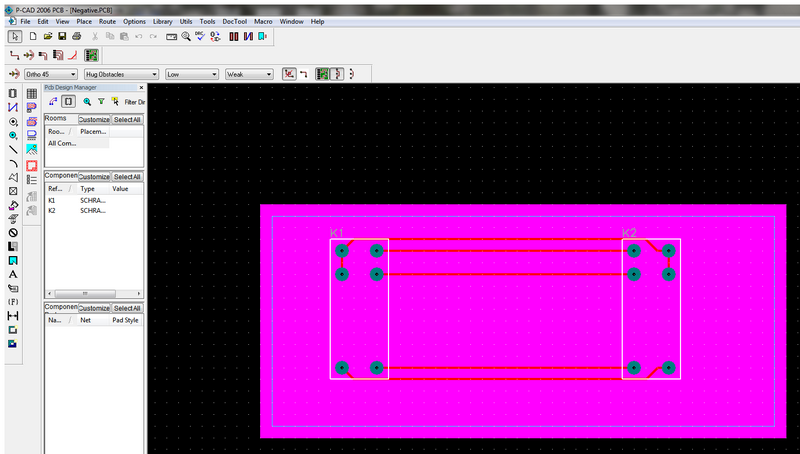Open the Route menu
Image resolution: width=800 pixels, height=454 pixels.
point(107,21)
